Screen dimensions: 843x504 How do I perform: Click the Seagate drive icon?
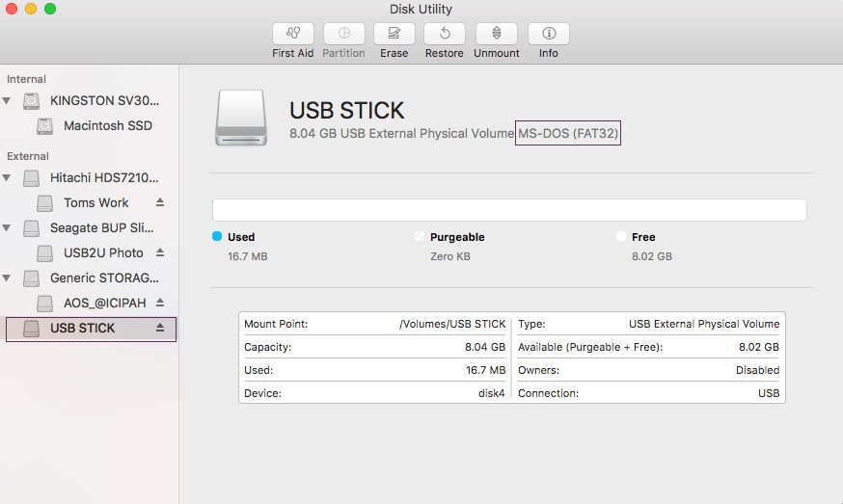point(31,228)
